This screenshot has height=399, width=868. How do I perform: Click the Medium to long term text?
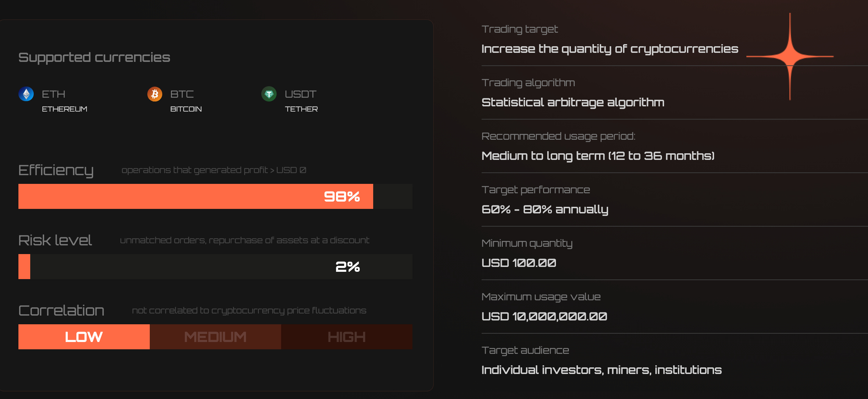click(x=598, y=156)
